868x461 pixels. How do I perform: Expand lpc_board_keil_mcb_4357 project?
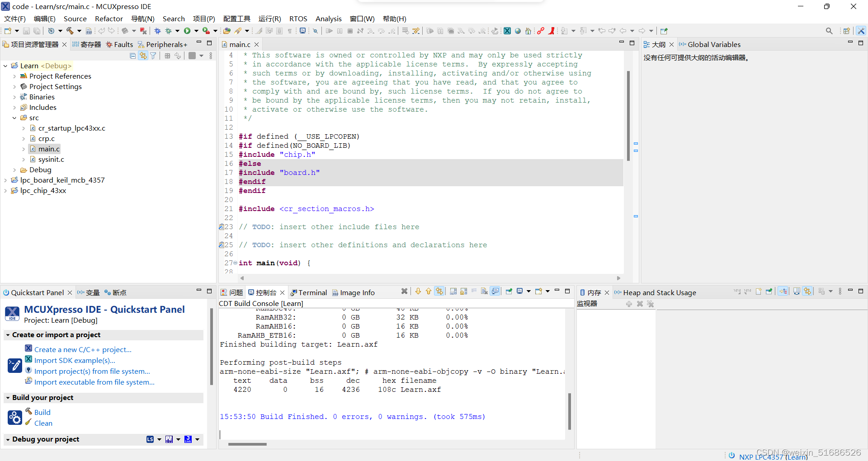pos(5,180)
